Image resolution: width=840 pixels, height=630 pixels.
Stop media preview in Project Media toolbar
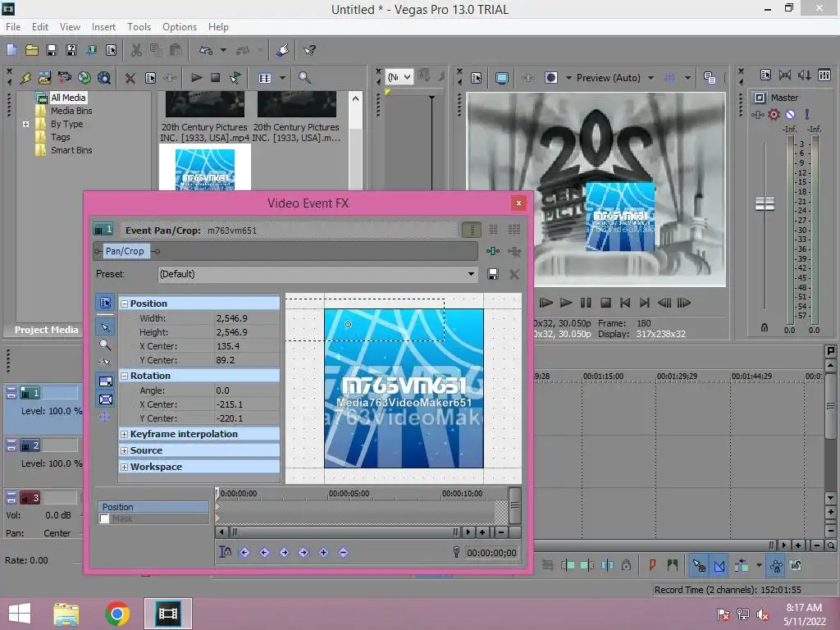click(216, 78)
